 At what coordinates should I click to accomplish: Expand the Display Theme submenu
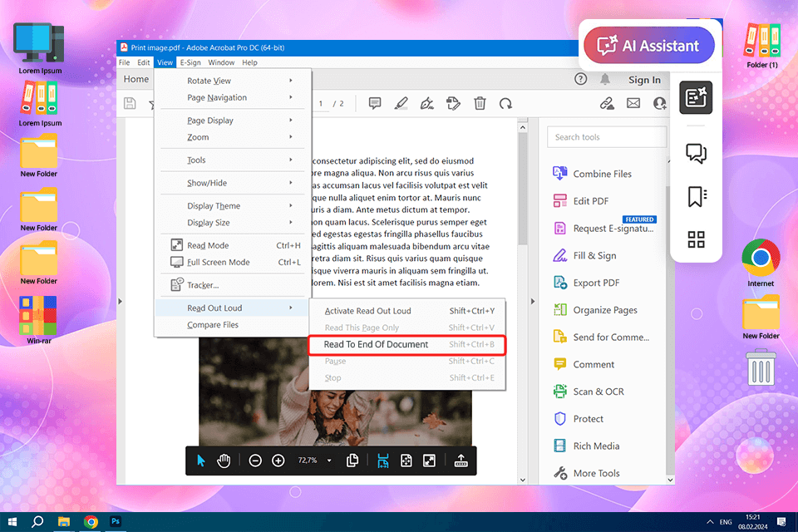[x=233, y=205]
